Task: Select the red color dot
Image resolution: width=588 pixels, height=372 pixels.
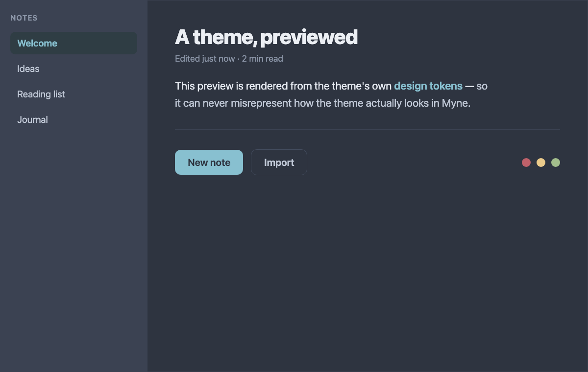Action: [x=526, y=163]
